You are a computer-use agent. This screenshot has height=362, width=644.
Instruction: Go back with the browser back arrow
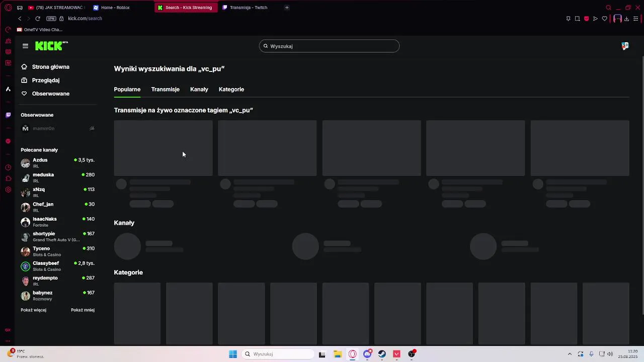pyautogui.click(x=20, y=19)
